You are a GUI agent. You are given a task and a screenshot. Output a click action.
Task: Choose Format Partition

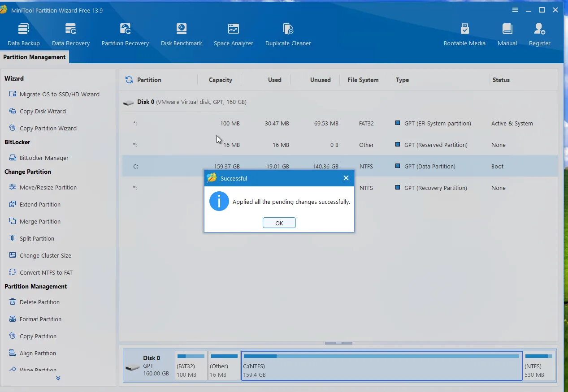pos(35,319)
